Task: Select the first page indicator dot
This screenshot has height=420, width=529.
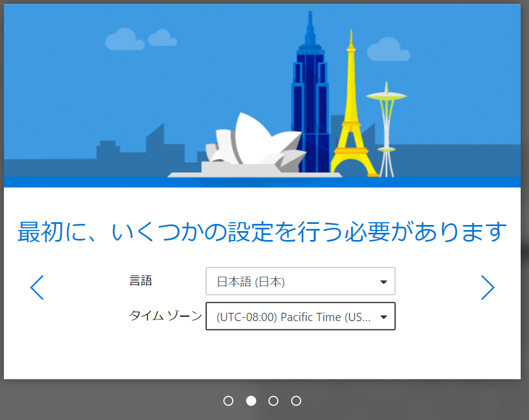Action: (x=228, y=401)
